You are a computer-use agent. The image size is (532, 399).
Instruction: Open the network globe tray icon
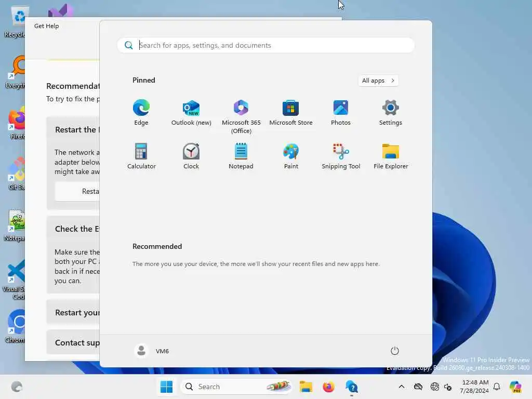435,387
